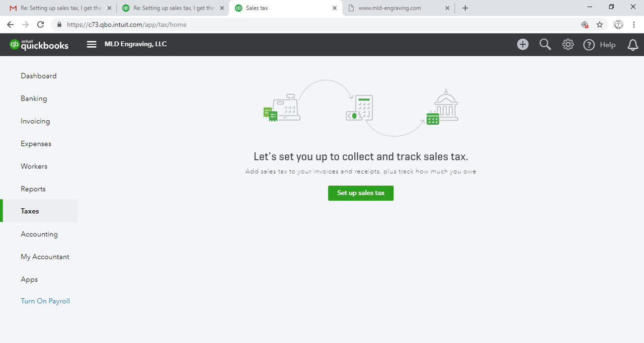Reload the page

pyautogui.click(x=41, y=24)
